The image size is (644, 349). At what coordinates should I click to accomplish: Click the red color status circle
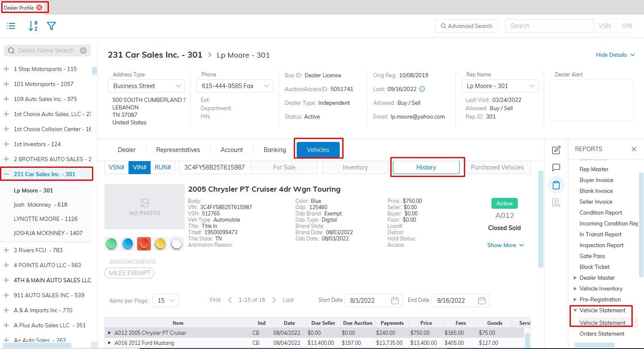pos(144,244)
